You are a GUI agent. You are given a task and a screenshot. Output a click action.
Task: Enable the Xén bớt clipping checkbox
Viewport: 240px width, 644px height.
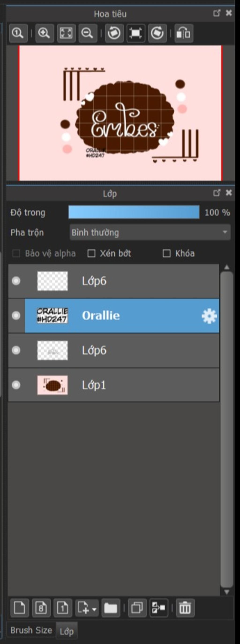(91, 253)
